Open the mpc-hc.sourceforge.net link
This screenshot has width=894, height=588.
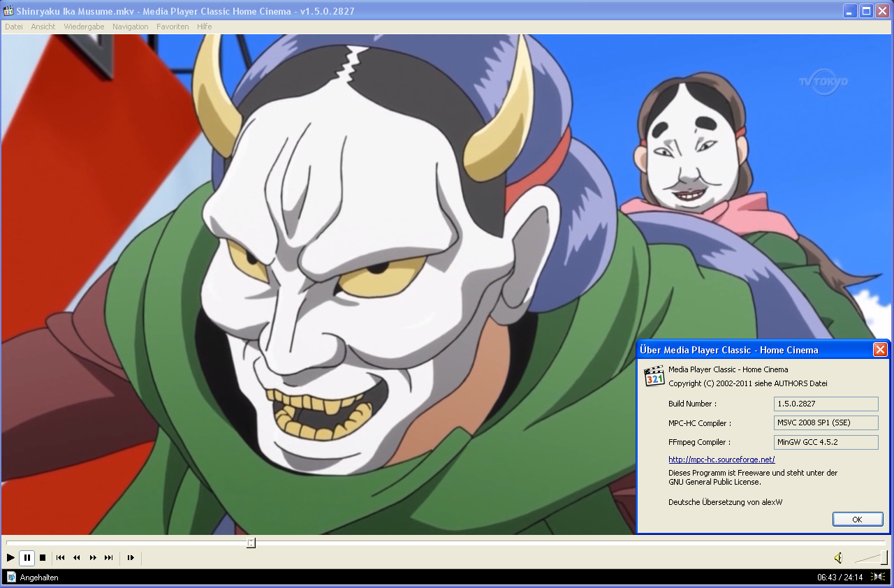[721, 460]
